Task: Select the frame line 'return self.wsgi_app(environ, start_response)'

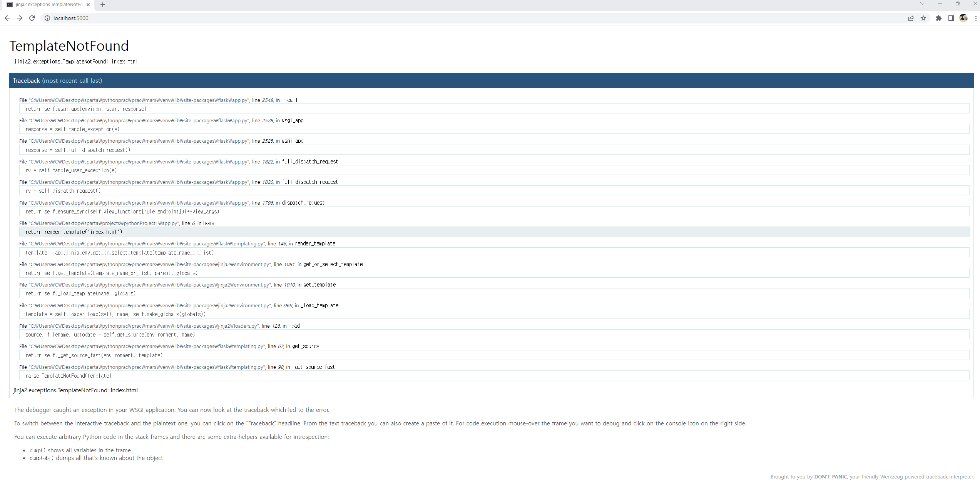Action: point(494,109)
